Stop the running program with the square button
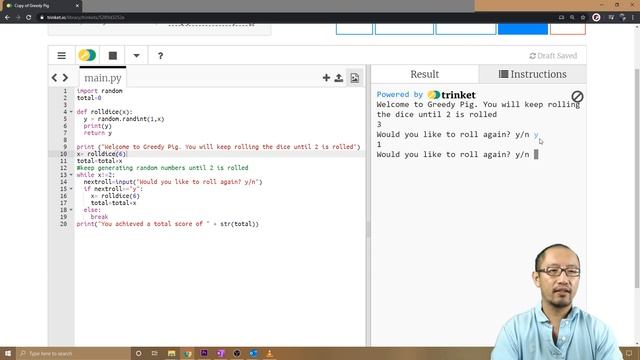 coord(113,56)
